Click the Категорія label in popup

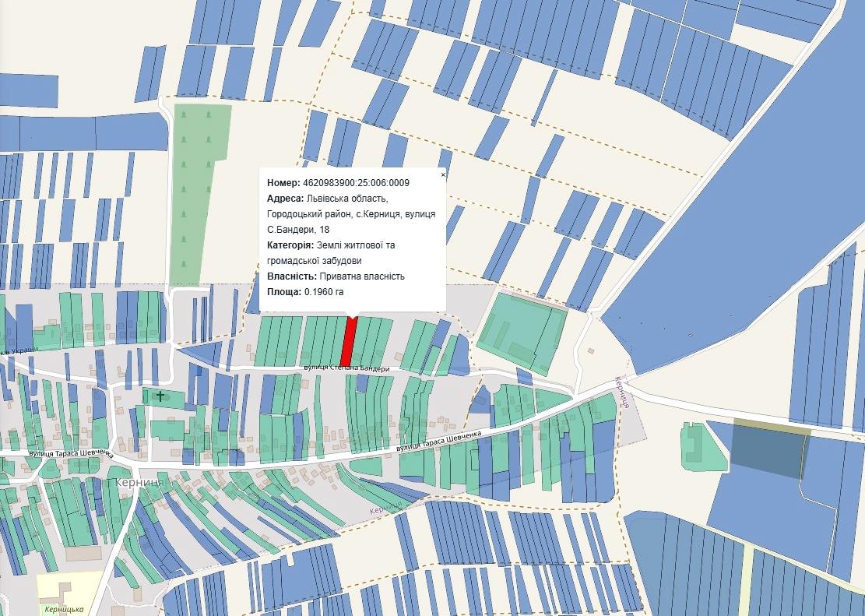pyautogui.click(x=290, y=245)
